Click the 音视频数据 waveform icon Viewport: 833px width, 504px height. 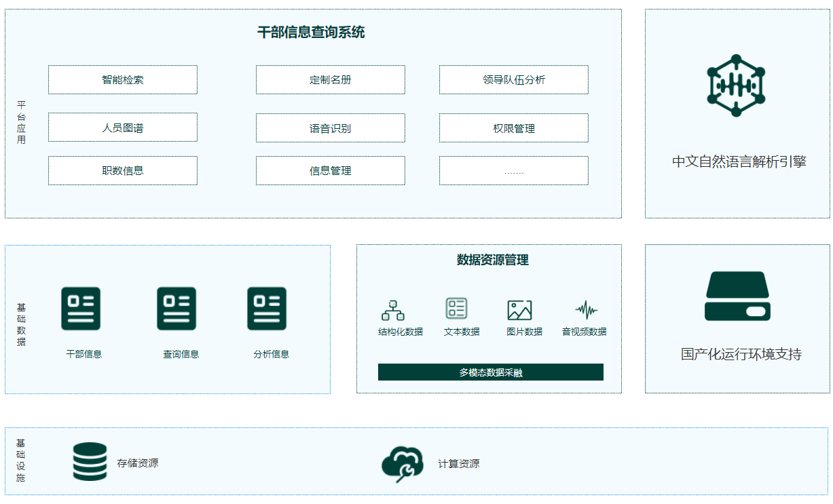[586, 310]
